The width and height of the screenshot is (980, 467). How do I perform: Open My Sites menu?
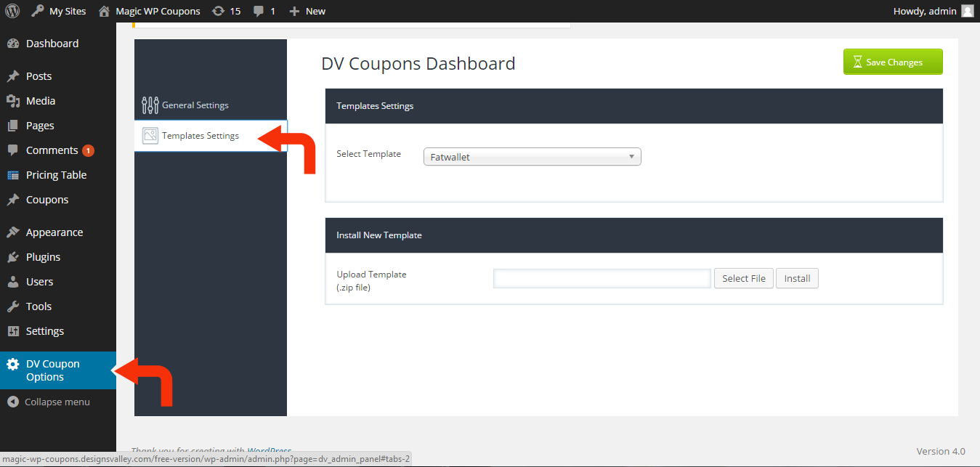click(58, 11)
